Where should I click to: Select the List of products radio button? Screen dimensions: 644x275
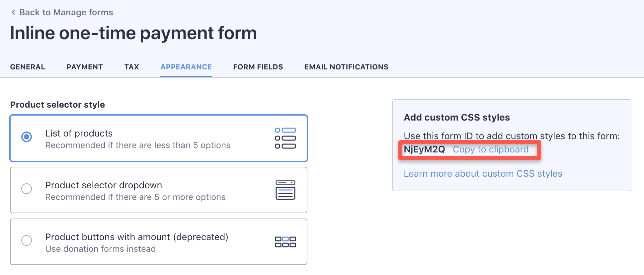coord(27,137)
